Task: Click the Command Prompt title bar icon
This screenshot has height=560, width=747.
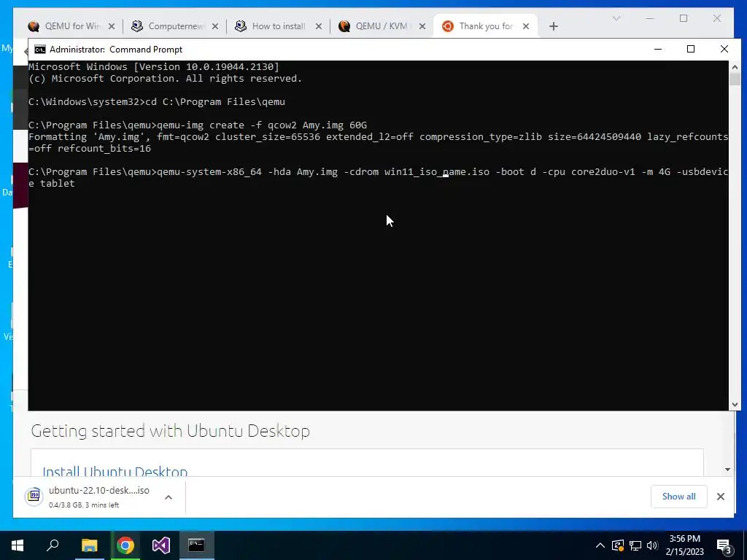Action: [x=40, y=50]
